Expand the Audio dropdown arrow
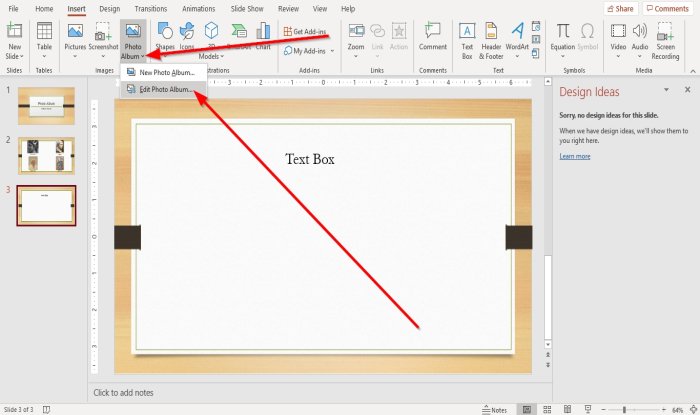The width and height of the screenshot is (700, 415). click(x=640, y=57)
